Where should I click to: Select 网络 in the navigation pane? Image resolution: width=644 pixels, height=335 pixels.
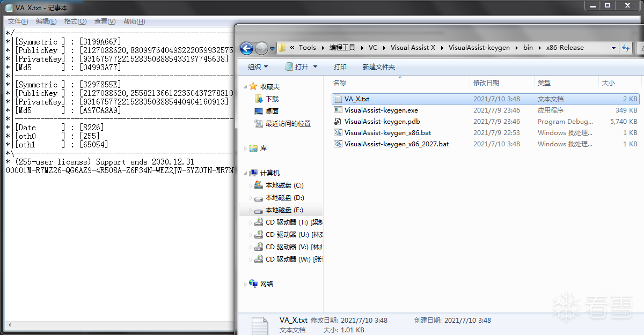pyautogui.click(x=267, y=284)
